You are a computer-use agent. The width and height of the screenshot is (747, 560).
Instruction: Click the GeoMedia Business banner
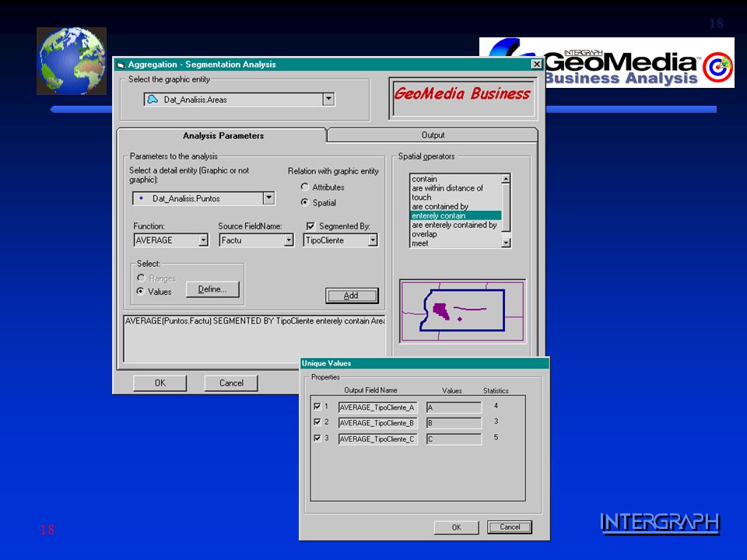pyautogui.click(x=462, y=99)
